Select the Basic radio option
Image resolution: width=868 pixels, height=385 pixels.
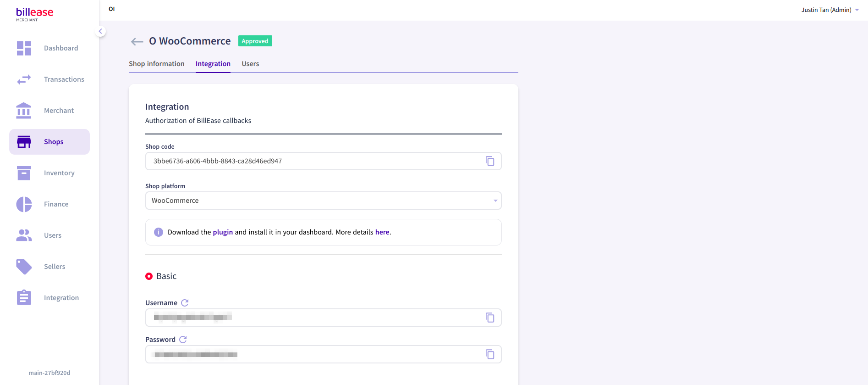click(149, 276)
